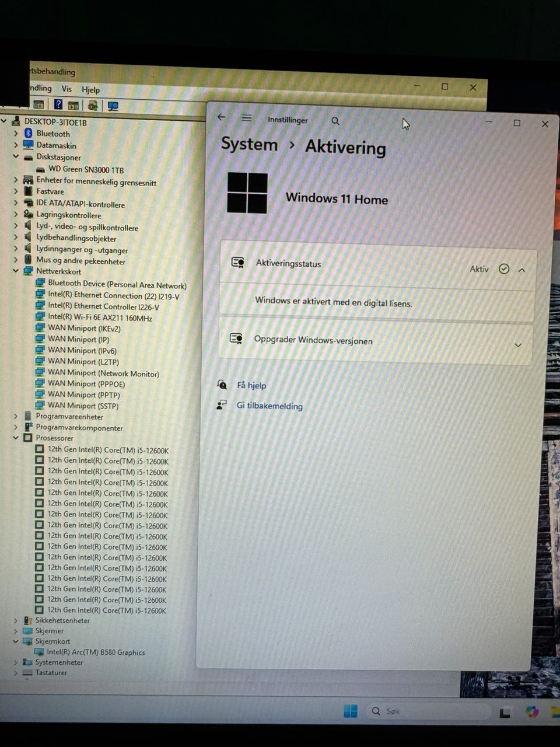
Task: Select WAN Miniport (L2TP)
Action: (83, 361)
